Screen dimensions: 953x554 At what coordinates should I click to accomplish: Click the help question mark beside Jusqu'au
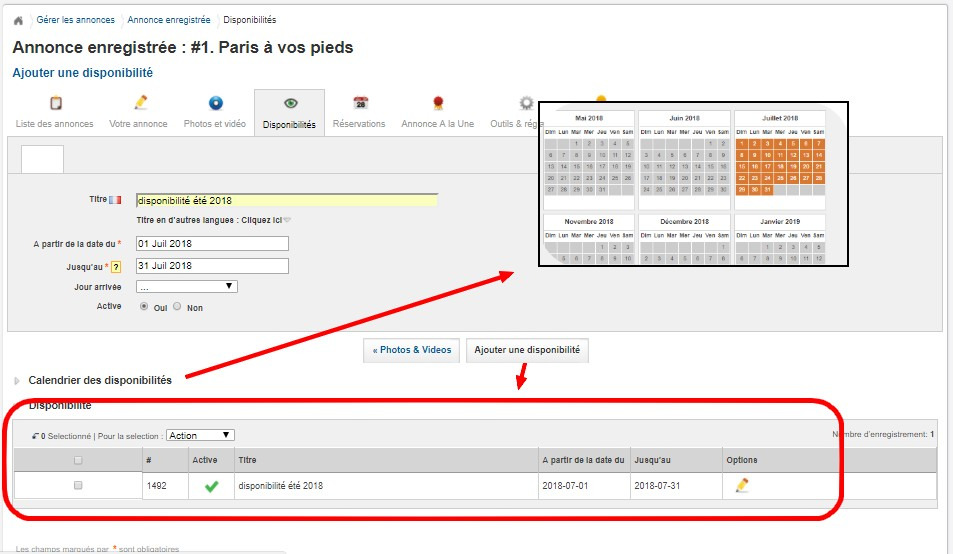(115, 267)
